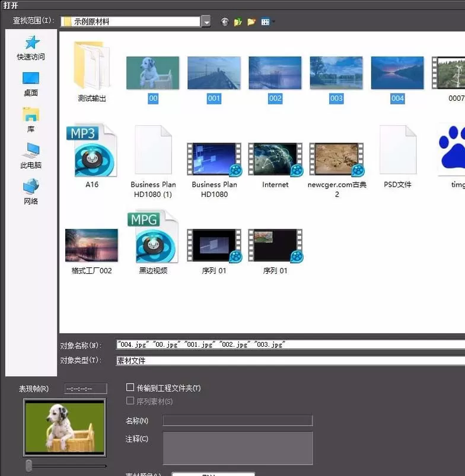
Task: Select the A16 MP3 file
Action: tap(92, 156)
